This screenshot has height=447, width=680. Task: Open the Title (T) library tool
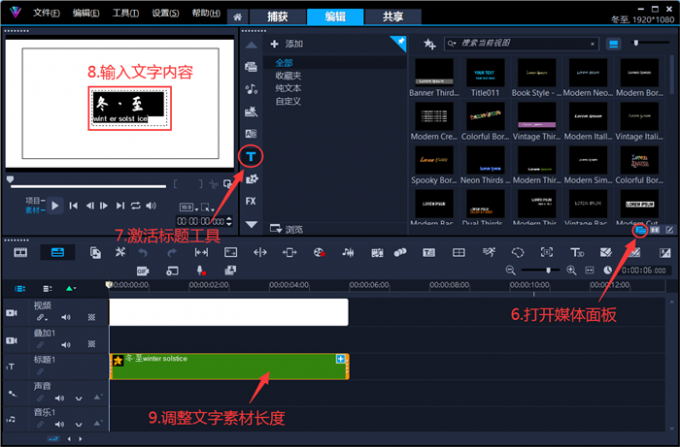point(251,157)
